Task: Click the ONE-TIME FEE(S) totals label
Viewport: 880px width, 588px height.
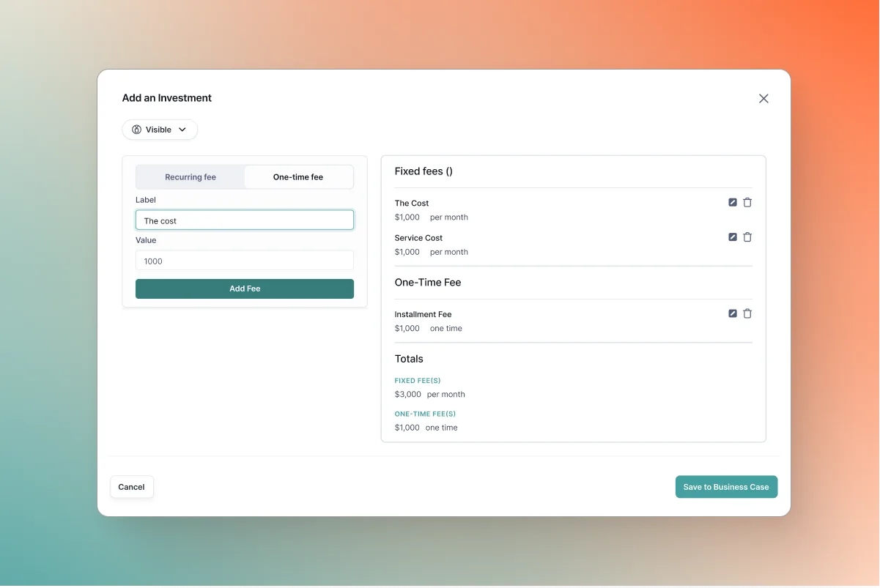Action: point(425,414)
